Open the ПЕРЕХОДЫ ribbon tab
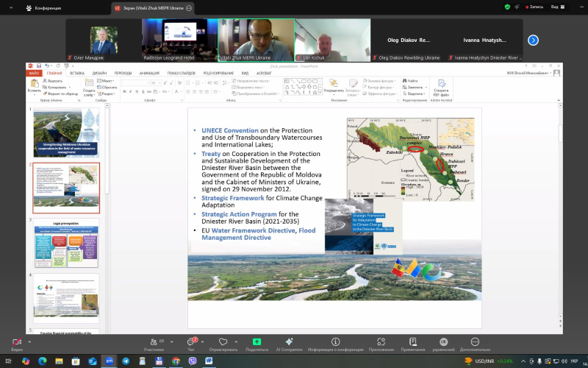This screenshot has height=368, width=588. coord(123,73)
